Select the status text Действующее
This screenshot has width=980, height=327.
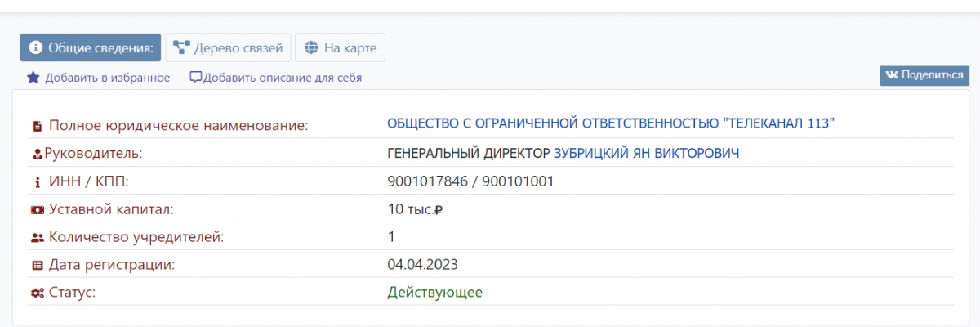tap(435, 292)
